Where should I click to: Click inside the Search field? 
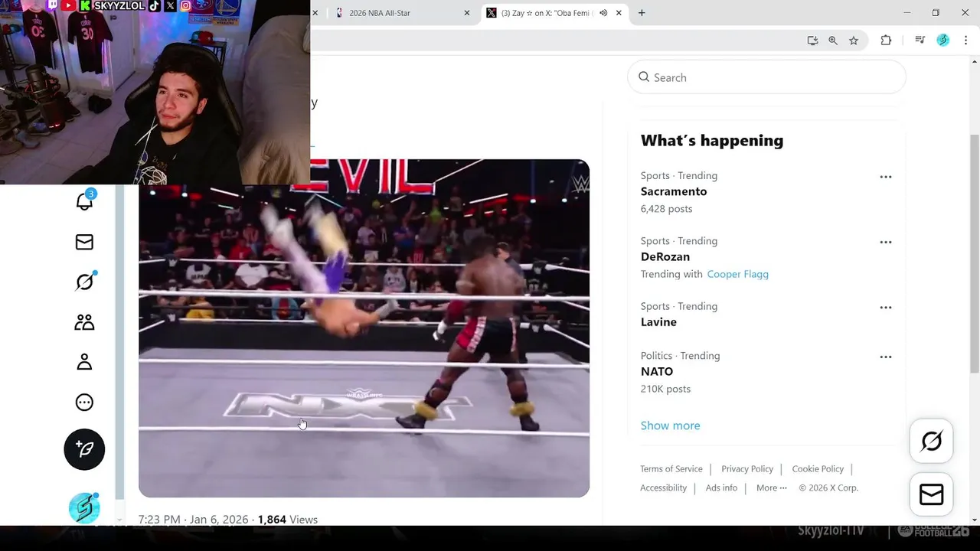766,77
